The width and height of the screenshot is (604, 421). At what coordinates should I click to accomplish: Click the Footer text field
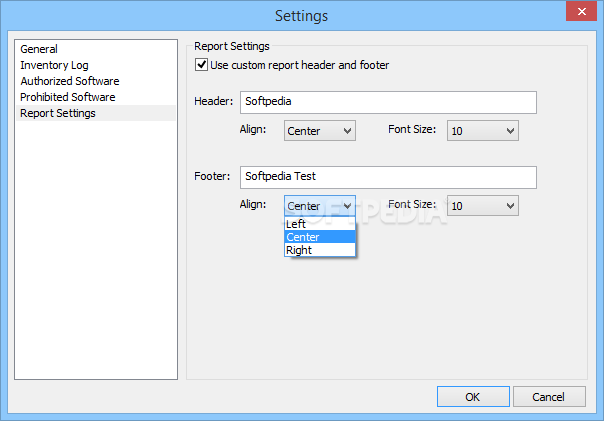coord(388,176)
